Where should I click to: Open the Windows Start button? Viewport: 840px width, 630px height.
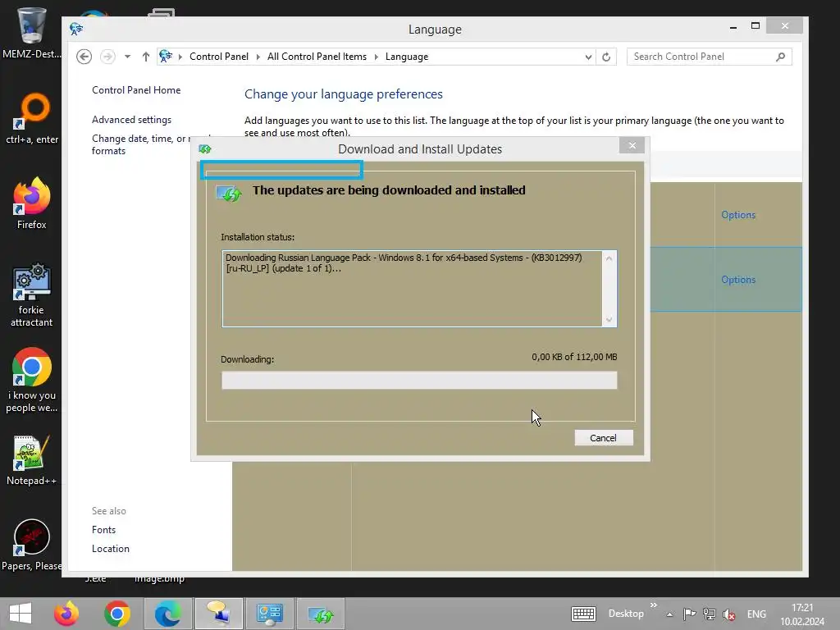[x=21, y=614]
